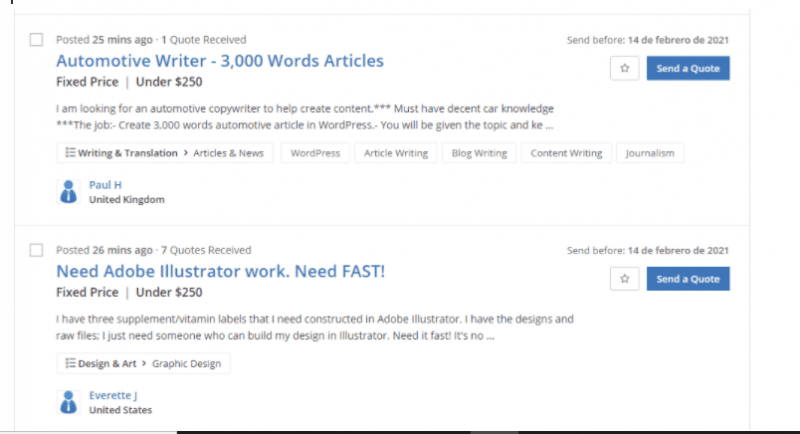Open the Writing & Translation category
The width and height of the screenshot is (800, 434).
pyautogui.click(x=128, y=153)
